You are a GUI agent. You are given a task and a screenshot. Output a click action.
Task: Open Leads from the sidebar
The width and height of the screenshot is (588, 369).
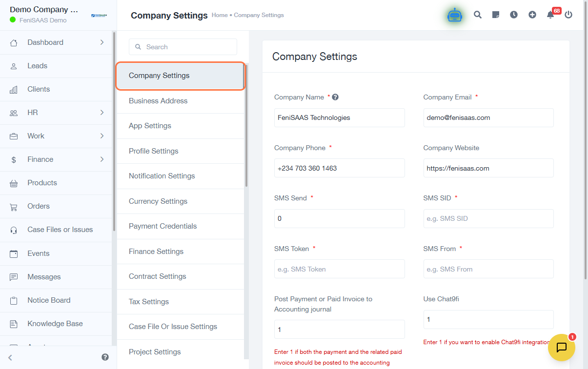(38, 66)
